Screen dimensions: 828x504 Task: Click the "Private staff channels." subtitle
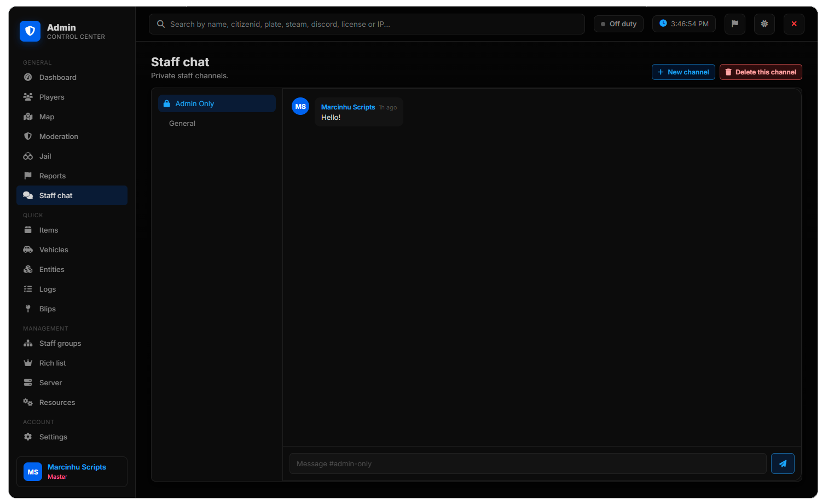pyautogui.click(x=190, y=76)
